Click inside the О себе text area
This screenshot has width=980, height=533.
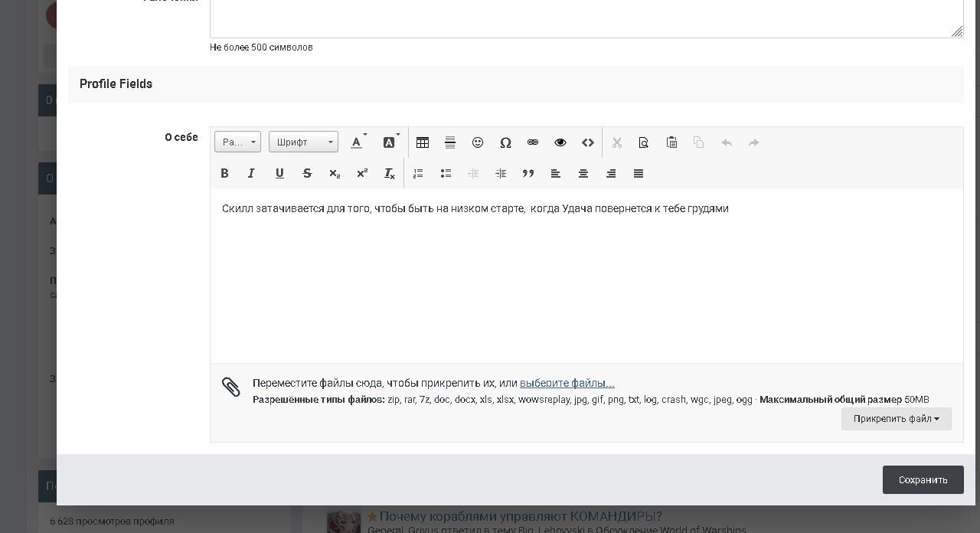586,283
